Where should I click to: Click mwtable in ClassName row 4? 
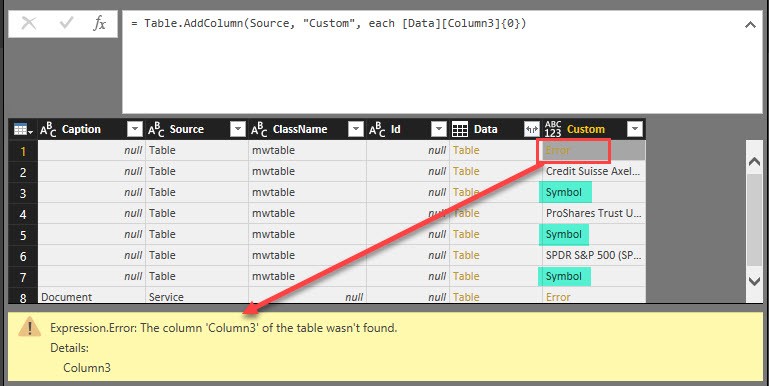(273, 213)
